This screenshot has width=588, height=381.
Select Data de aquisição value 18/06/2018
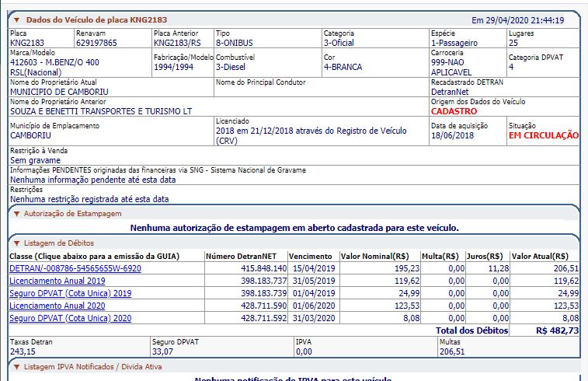click(452, 135)
